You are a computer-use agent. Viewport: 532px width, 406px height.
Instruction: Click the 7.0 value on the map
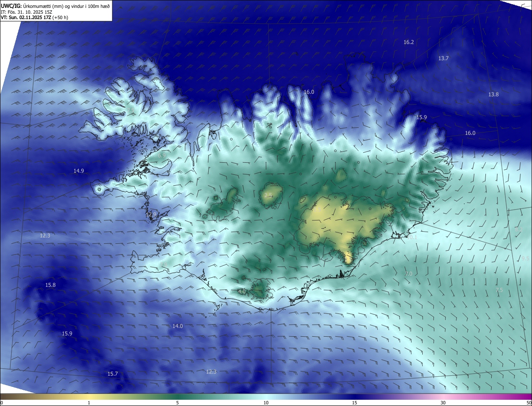click(x=409, y=274)
